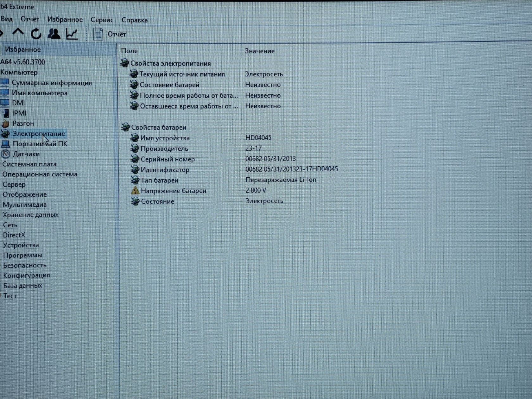Open the Сервис menu

(102, 20)
